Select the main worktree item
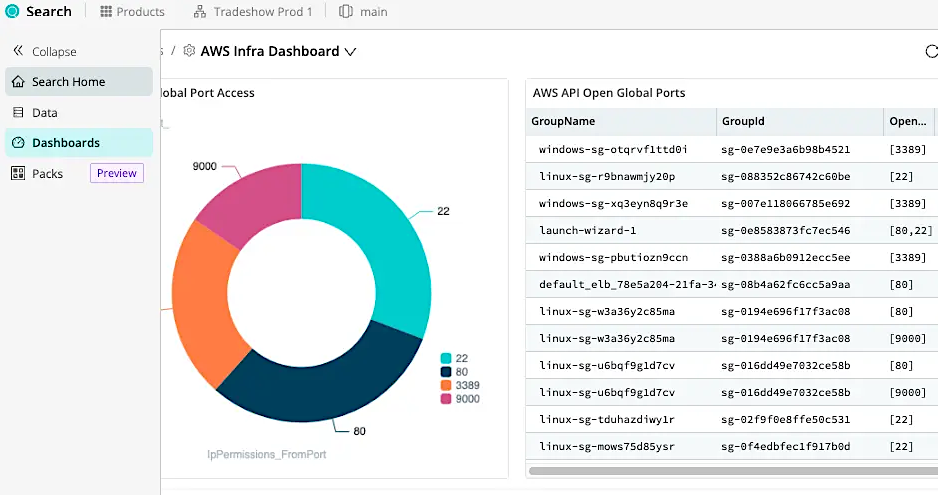The width and height of the screenshot is (938, 495). click(x=363, y=11)
